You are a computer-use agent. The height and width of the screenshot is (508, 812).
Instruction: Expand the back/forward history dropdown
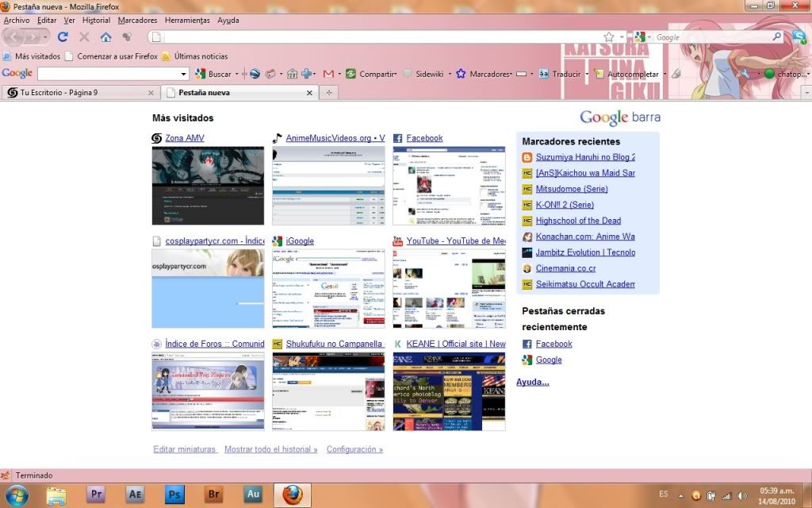(45, 37)
